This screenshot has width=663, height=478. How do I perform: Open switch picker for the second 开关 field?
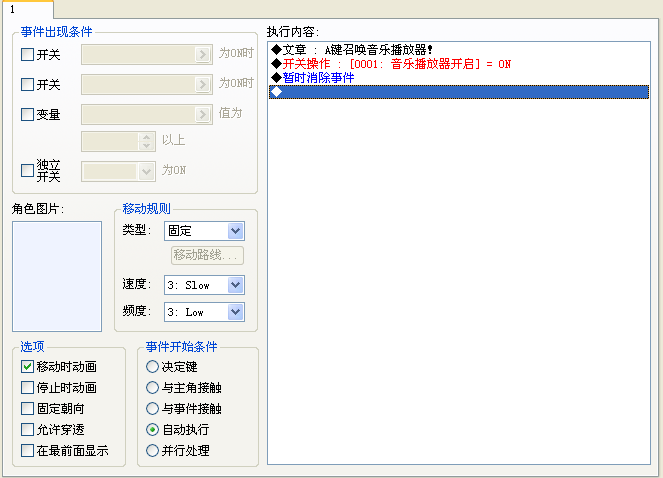click(x=203, y=85)
